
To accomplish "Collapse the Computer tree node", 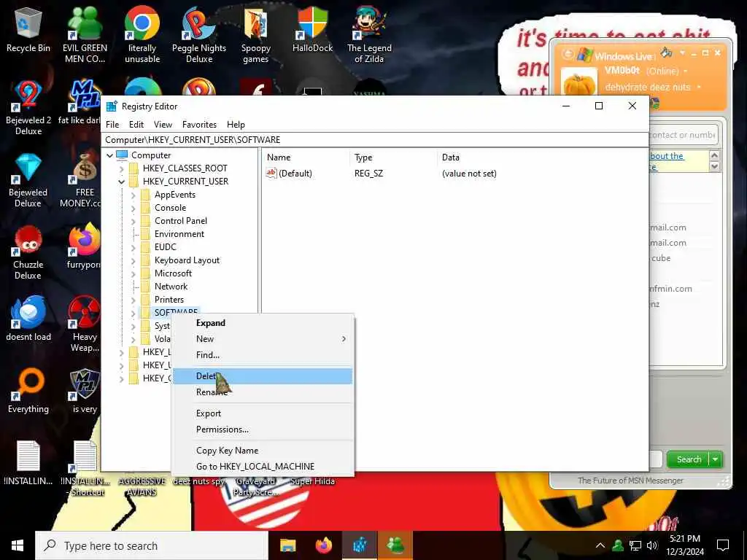I will tap(110, 155).
